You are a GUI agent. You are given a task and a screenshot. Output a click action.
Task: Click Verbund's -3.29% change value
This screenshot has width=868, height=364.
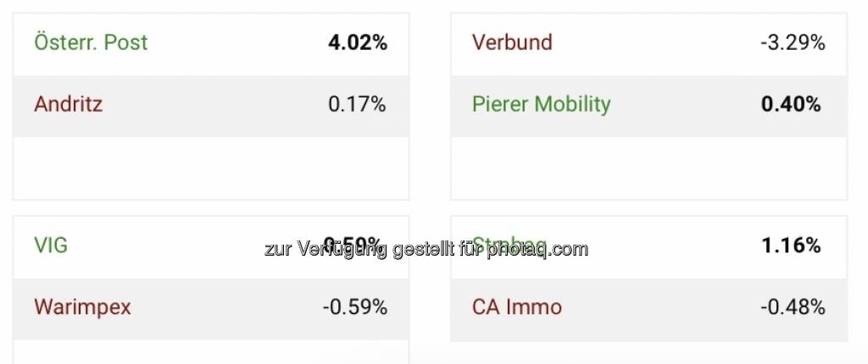[793, 42]
